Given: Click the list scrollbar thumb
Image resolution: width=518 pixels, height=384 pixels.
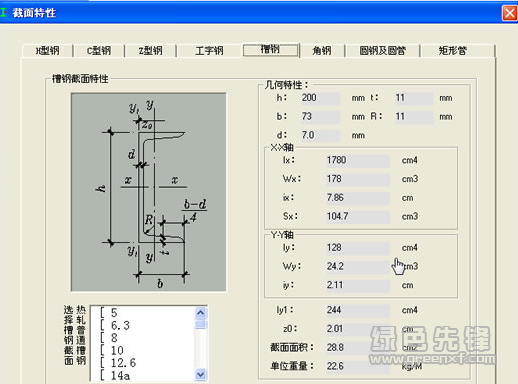Looking at the screenshot, I should [x=201, y=324].
